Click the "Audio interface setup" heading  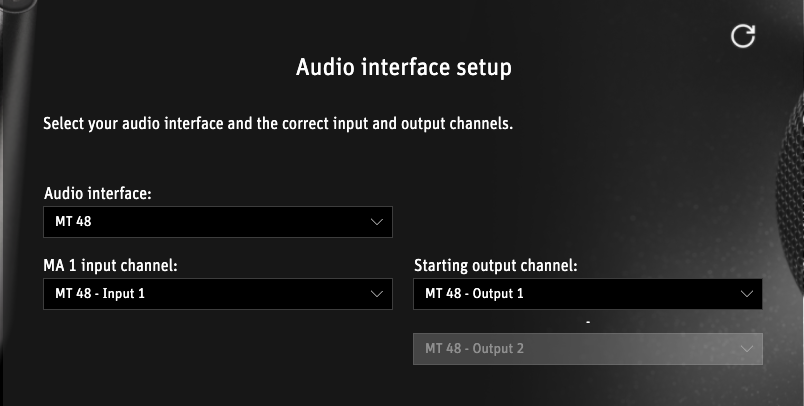(x=404, y=68)
